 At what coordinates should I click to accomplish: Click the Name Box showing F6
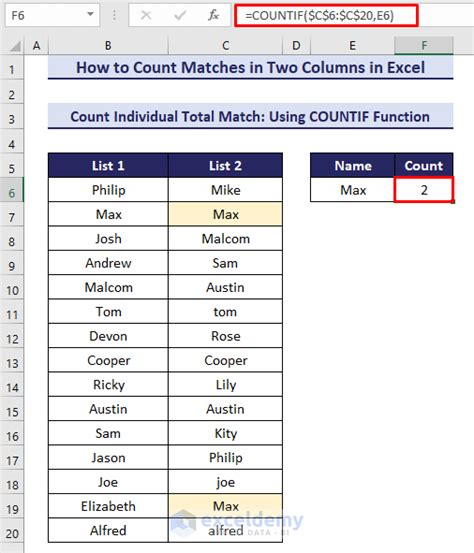[x=52, y=16]
